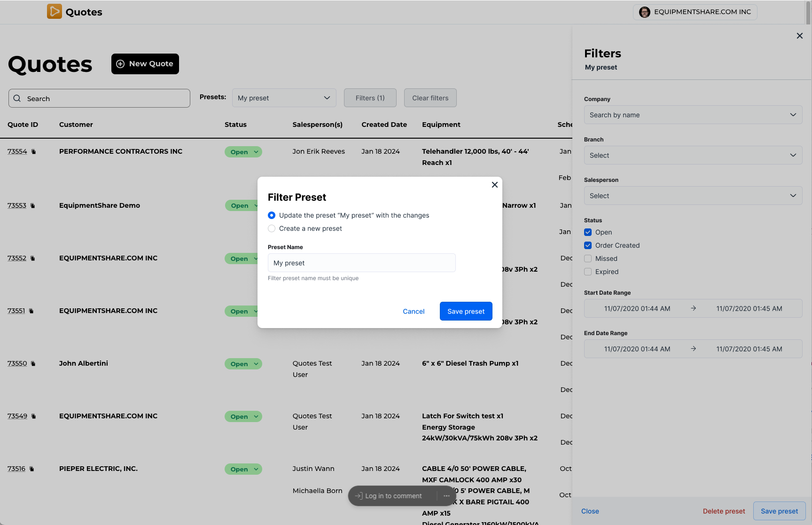Open quote ID 73516 link

16,469
